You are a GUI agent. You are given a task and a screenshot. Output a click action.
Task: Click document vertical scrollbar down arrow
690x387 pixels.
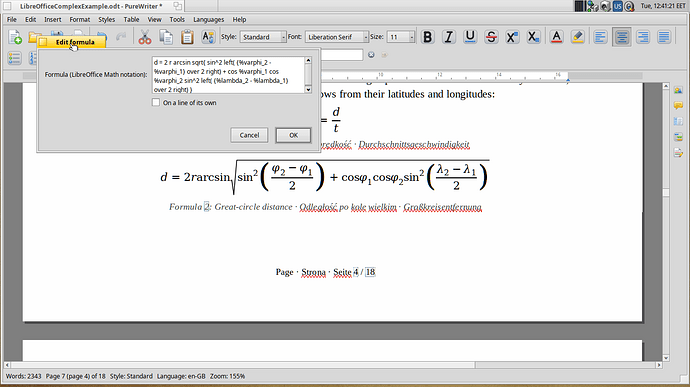pos(666,358)
